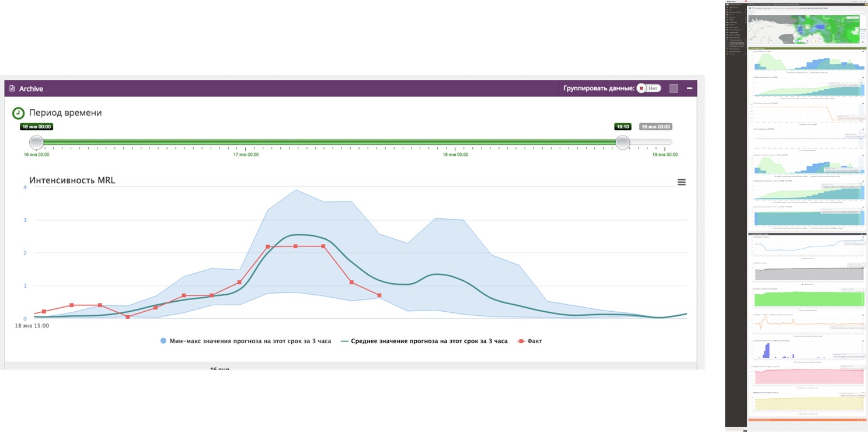Viewport: 868px width, 432px height.
Task: Click the blue circle Мин-макс legend marker
Action: [163, 341]
